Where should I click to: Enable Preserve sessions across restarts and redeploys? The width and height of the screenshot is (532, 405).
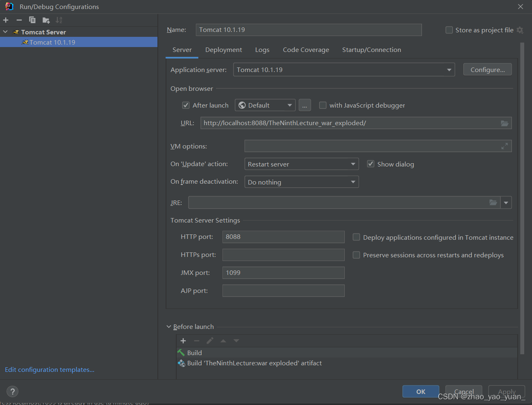(356, 255)
